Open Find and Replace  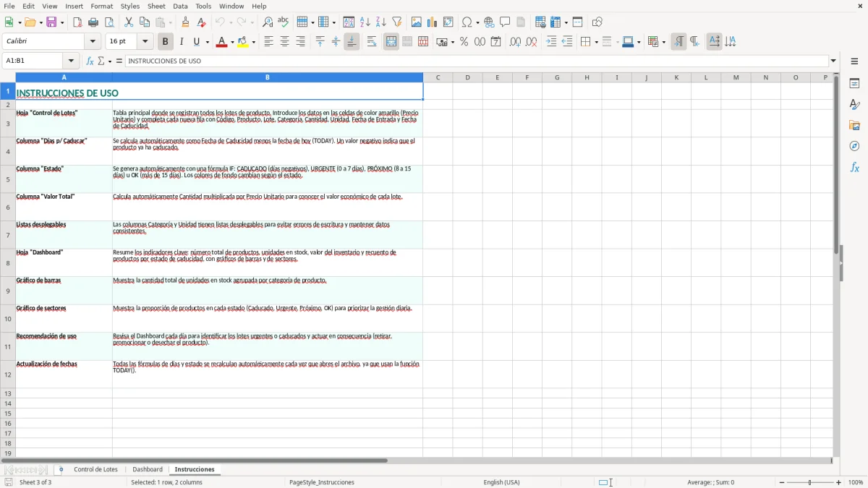[268, 22]
